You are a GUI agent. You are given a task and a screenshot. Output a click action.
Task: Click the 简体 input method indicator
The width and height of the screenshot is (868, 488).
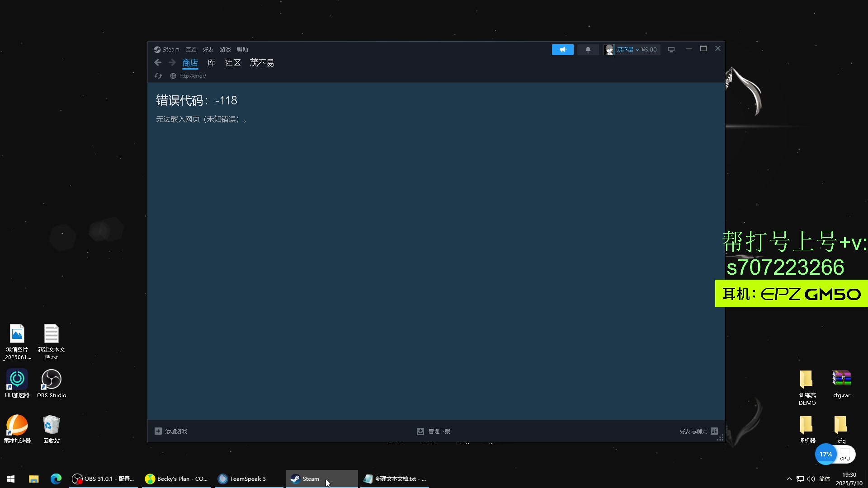tap(825, 479)
